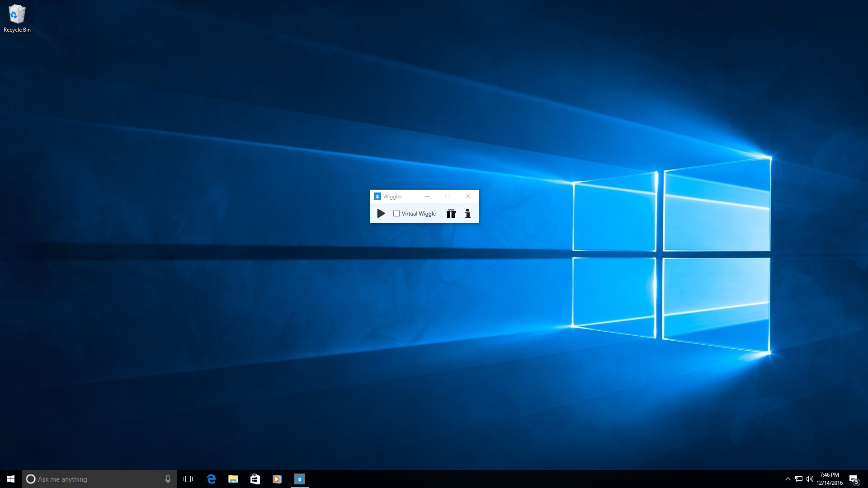Minimize the Wiggler window
This screenshot has width=868, height=488.
pos(427,196)
